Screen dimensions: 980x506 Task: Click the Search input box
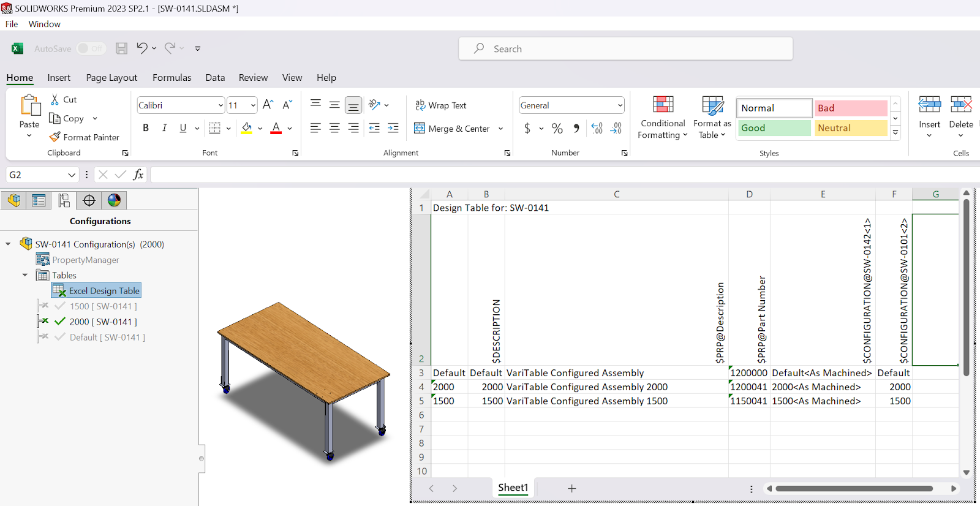coord(625,49)
